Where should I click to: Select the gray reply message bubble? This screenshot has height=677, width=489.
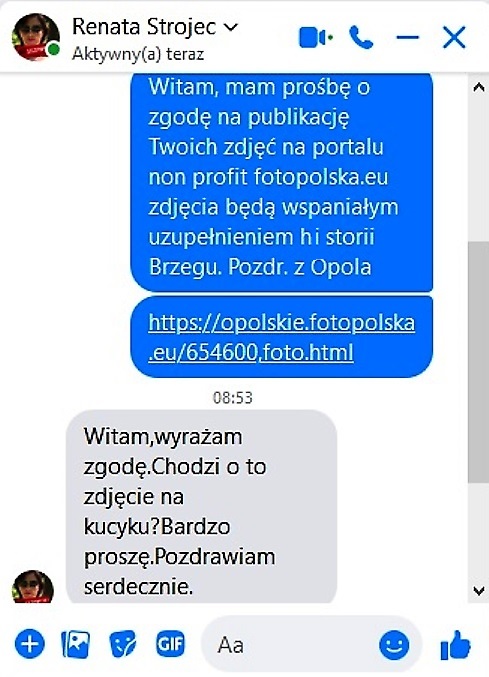(x=202, y=506)
